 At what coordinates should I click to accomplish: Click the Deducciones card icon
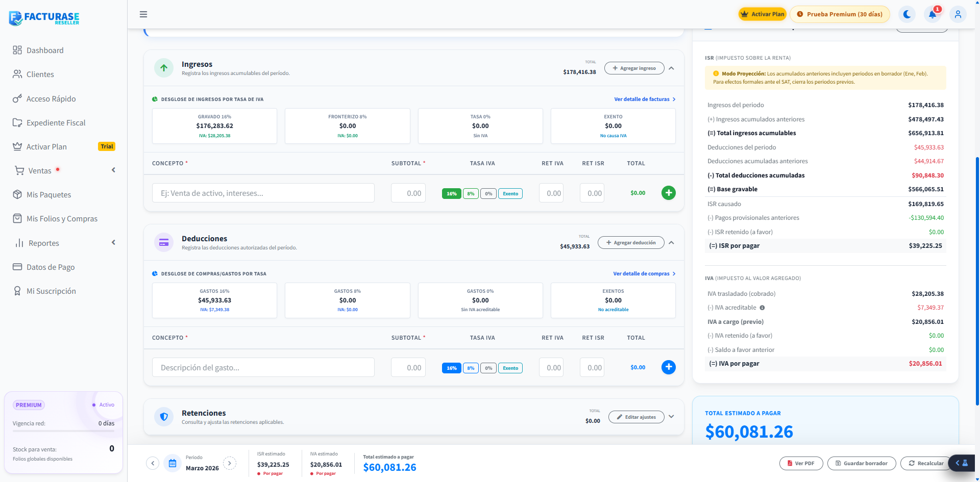point(164,242)
